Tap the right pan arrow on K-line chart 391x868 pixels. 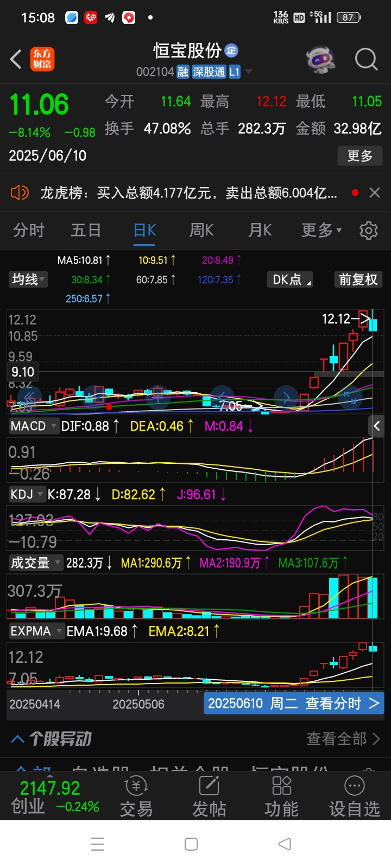coord(286,398)
